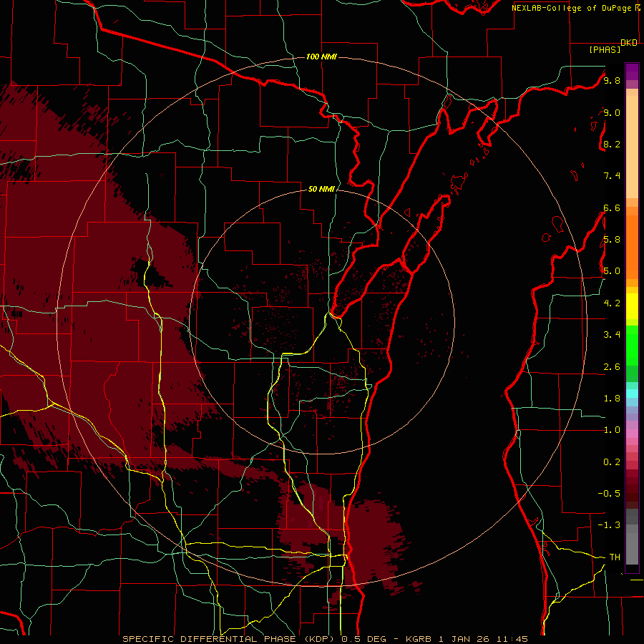Screen dimensions: 644x644
Task: Select the -0.5 legend value
Action: 609,494
